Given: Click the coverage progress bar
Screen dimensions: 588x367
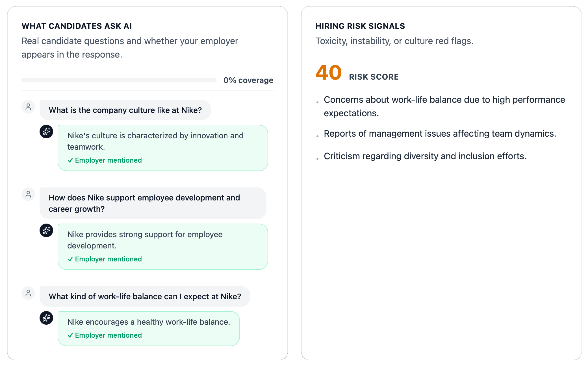Looking at the screenshot, I should [x=119, y=80].
